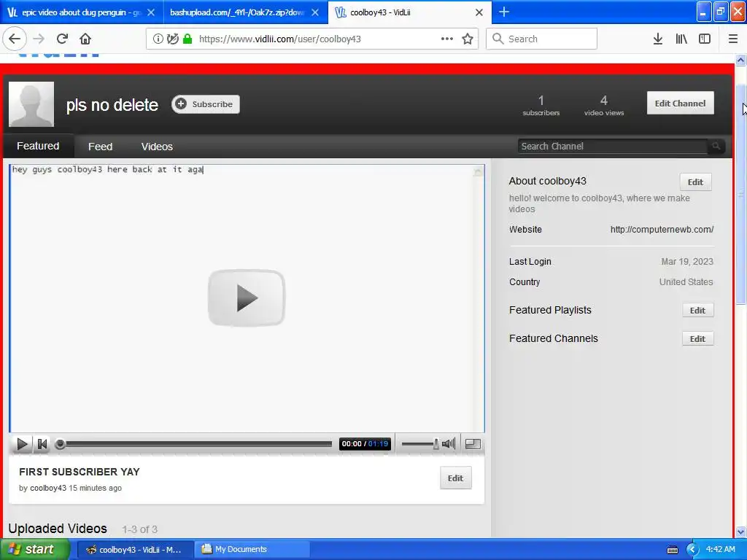The height and width of the screenshot is (560, 747).
Task: Mute audio with the speaker icon
Action: (x=449, y=444)
